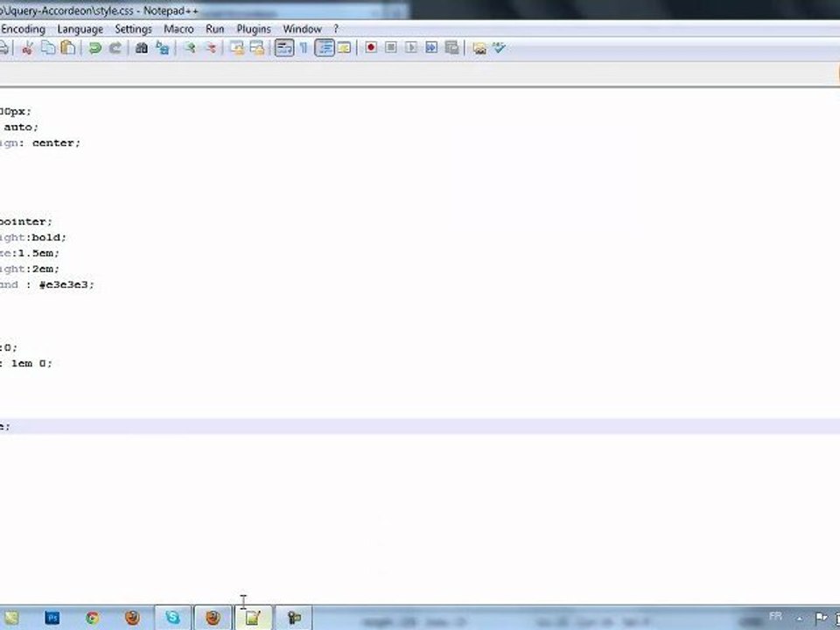840x630 pixels.
Task: Click the Stop Recording macro icon
Action: pyautogui.click(x=391, y=47)
